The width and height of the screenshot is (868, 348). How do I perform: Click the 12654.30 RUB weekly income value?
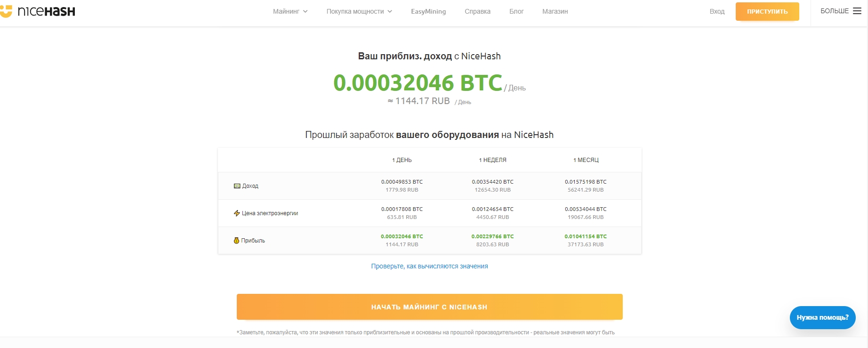(493, 190)
